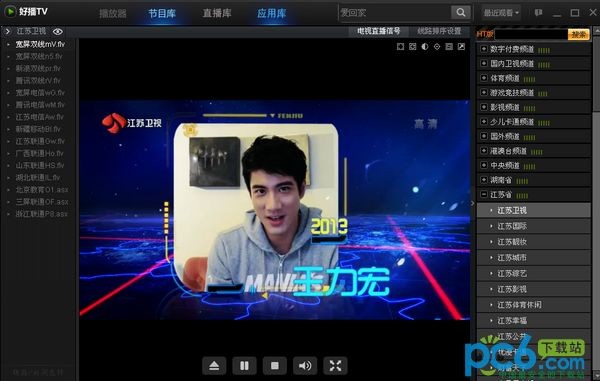Expand the 中央频道 category
The width and height of the screenshot is (600, 381).
(484, 165)
